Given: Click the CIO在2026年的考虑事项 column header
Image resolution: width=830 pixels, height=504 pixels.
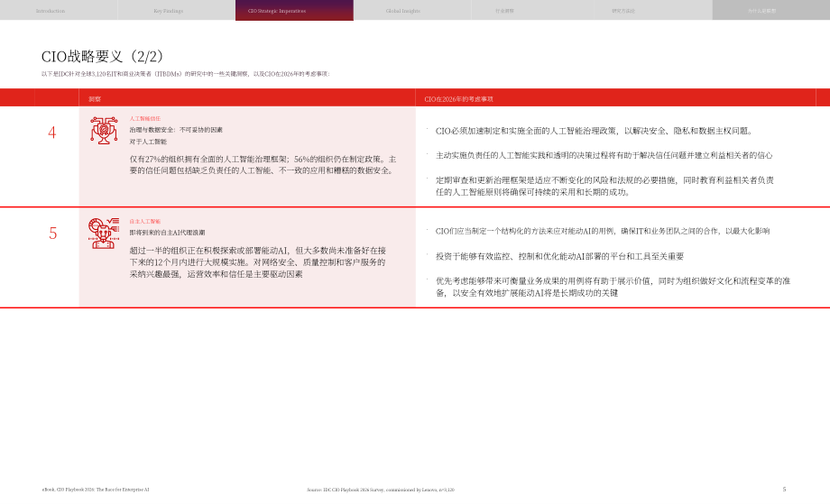Looking at the screenshot, I should 458,99.
